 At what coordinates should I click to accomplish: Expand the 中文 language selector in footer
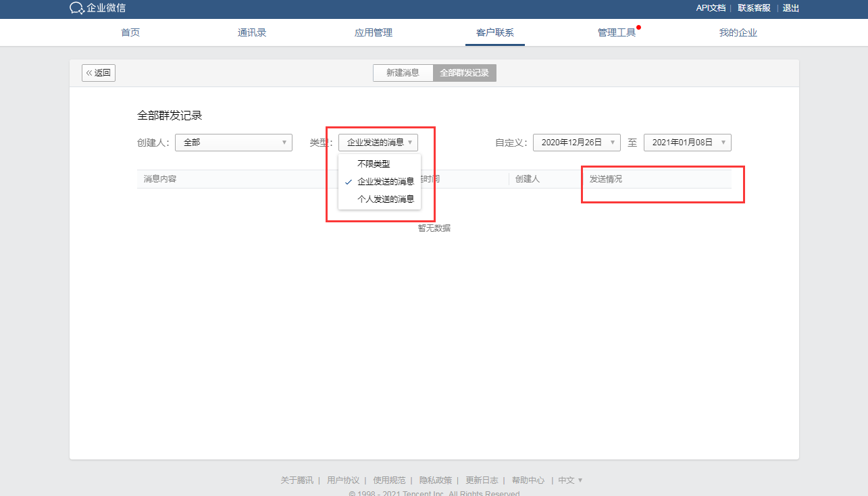click(570, 480)
